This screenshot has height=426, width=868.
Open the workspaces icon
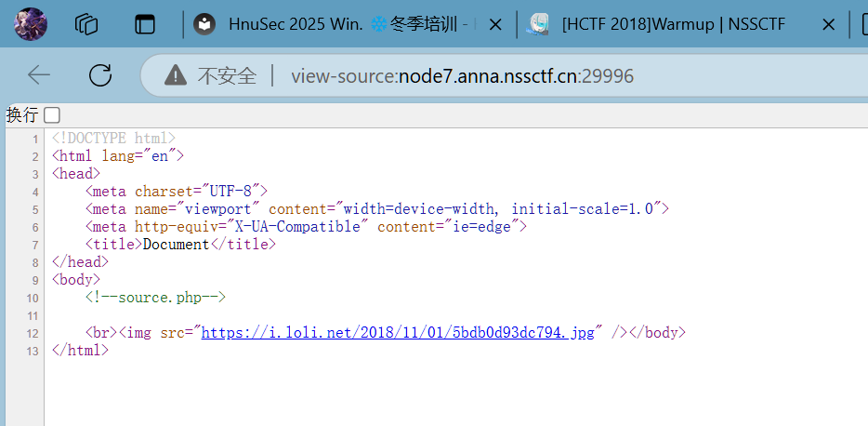[x=86, y=24]
